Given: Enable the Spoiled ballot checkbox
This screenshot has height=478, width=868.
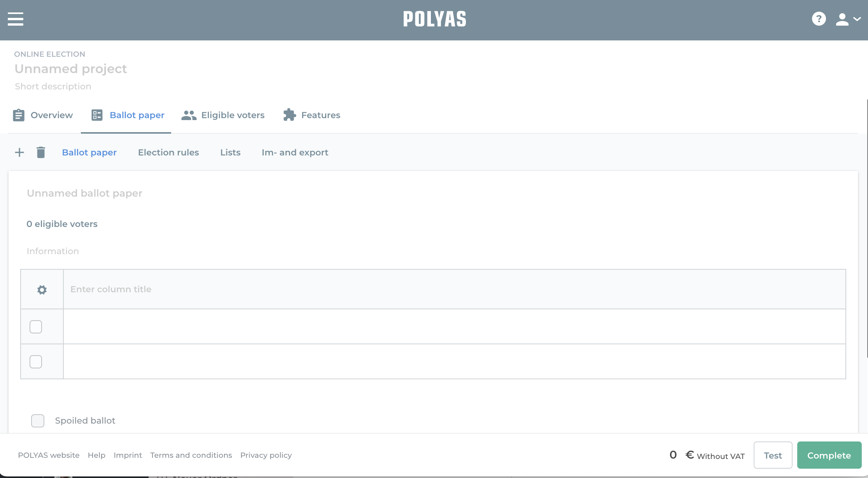Looking at the screenshot, I should tap(38, 420).
